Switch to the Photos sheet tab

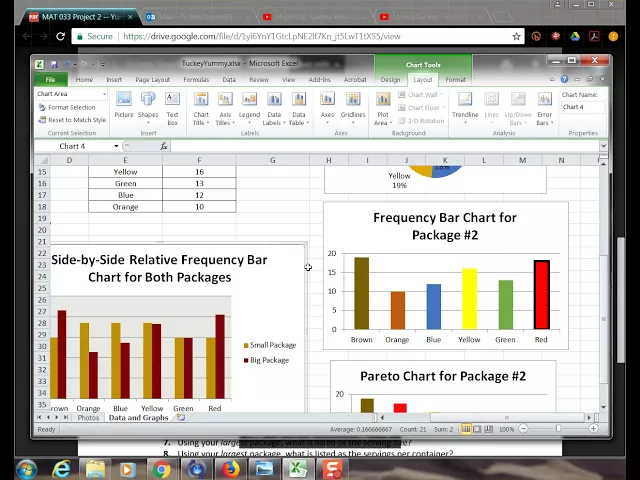coord(88,418)
